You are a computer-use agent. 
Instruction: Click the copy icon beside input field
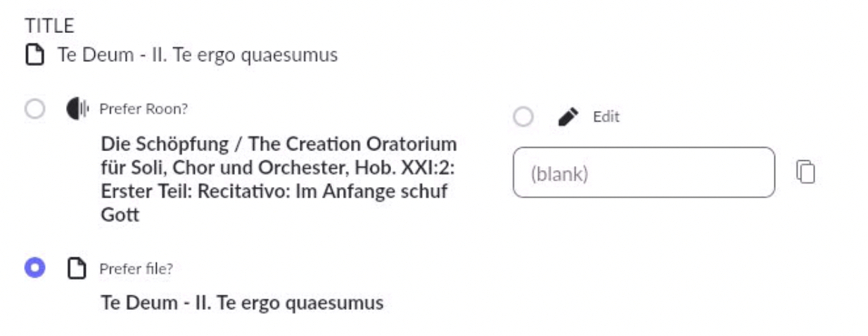[805, 172]
